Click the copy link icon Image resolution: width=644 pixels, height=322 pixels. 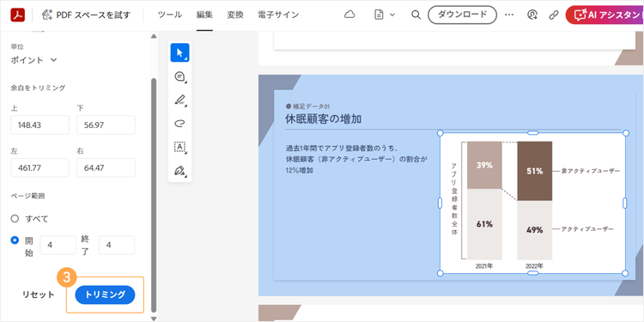(x=554, y=15)
